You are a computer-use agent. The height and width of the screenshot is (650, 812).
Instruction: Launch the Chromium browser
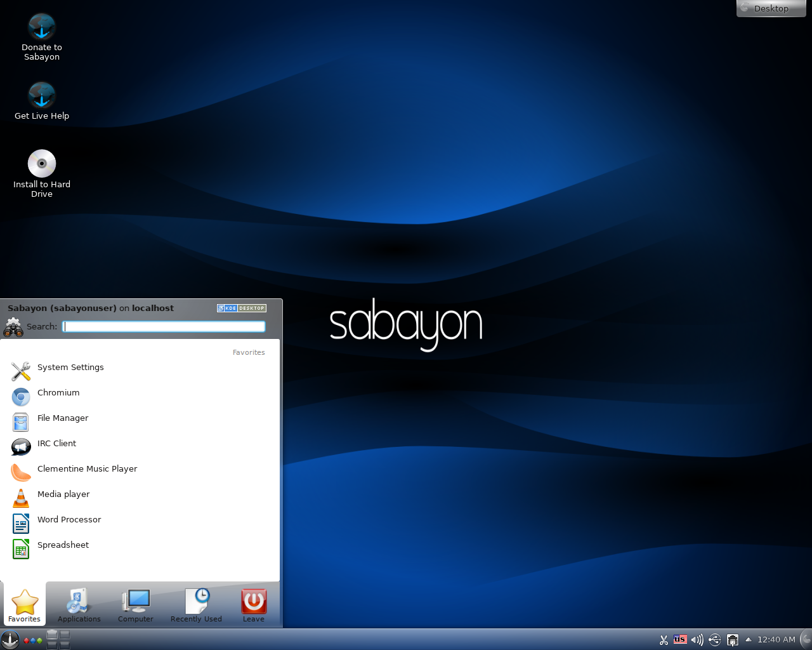point(58,392)
